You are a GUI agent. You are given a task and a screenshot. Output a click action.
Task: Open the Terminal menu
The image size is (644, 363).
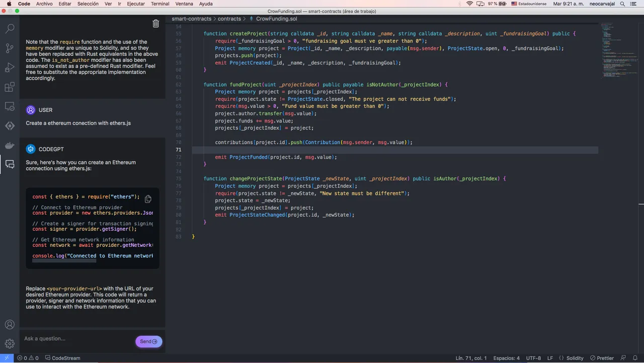coord(160,4)
